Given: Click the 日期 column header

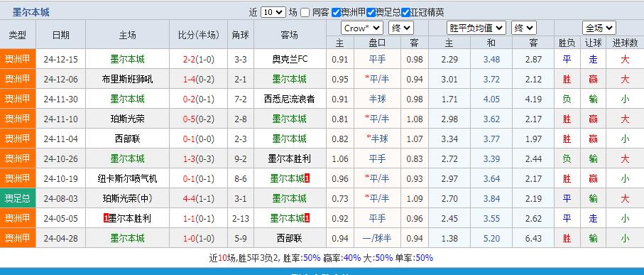Looking at the screenshot, I should point(61,35).
